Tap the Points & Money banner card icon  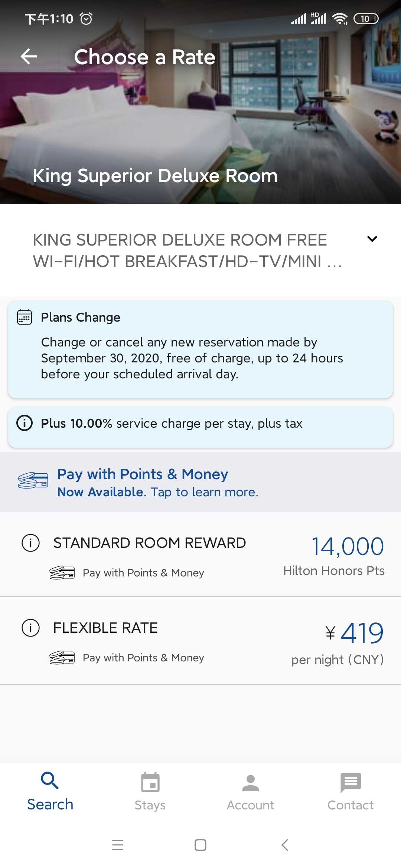pyautogui.click(x=33, y=481)
